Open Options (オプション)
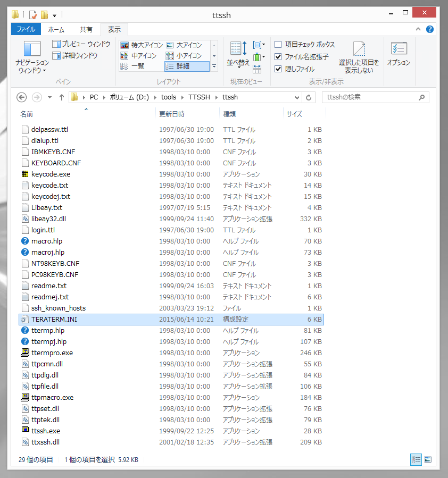The width and height of the screenshot is (448, 478). [399, 54]
